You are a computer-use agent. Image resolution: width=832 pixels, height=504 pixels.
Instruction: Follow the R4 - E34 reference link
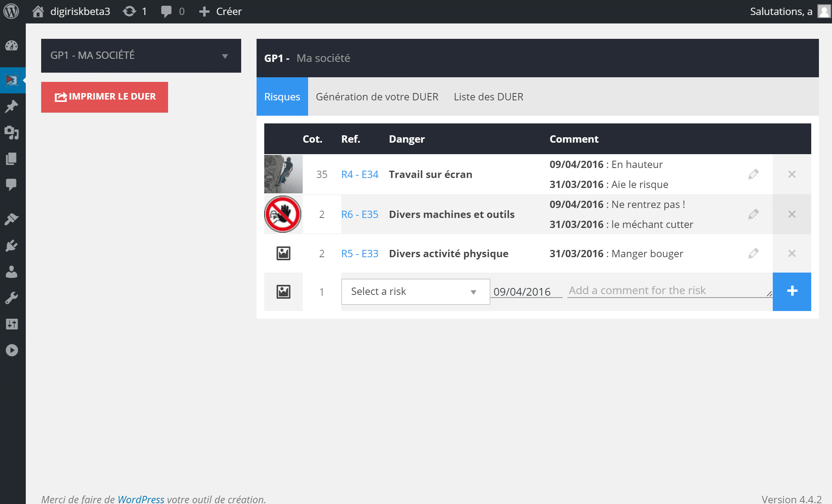click(359, 174)
